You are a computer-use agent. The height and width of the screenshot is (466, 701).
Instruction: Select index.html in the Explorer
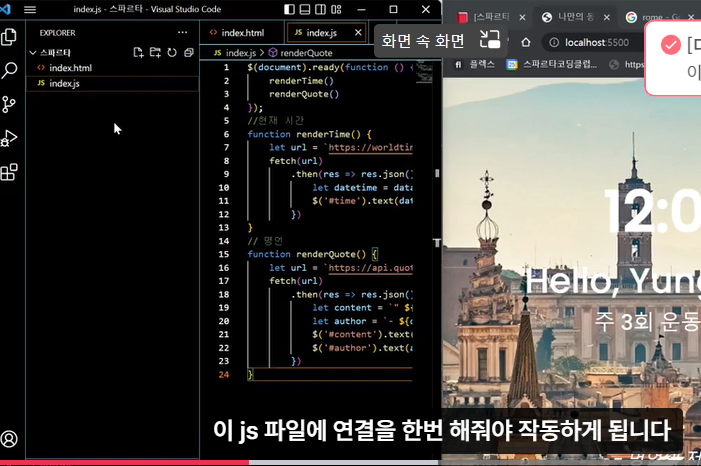[112, 68]
